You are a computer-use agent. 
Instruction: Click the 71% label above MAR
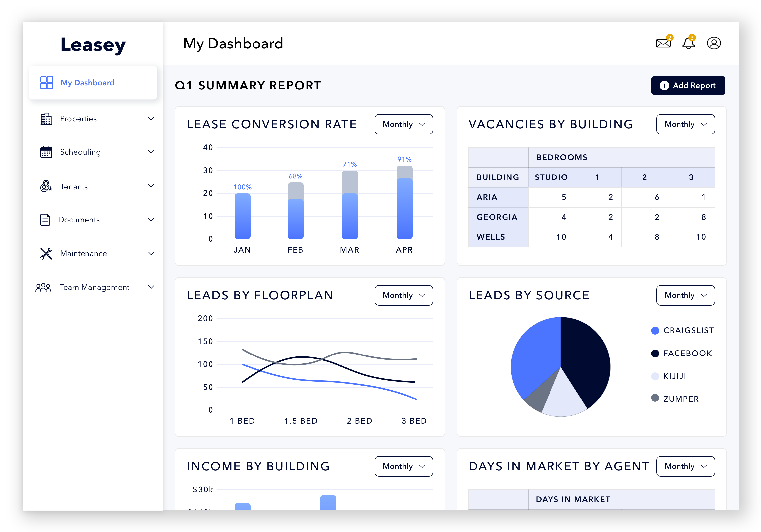click(x=350, y=164)
